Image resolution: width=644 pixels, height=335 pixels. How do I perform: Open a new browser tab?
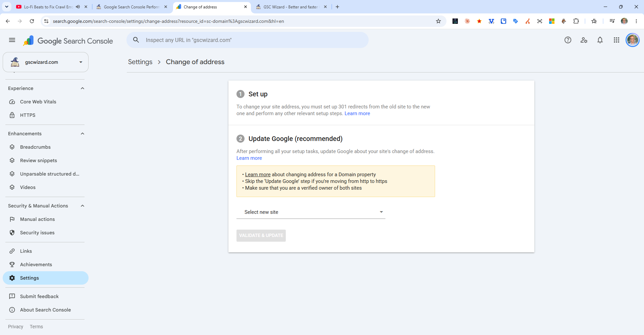337,7
